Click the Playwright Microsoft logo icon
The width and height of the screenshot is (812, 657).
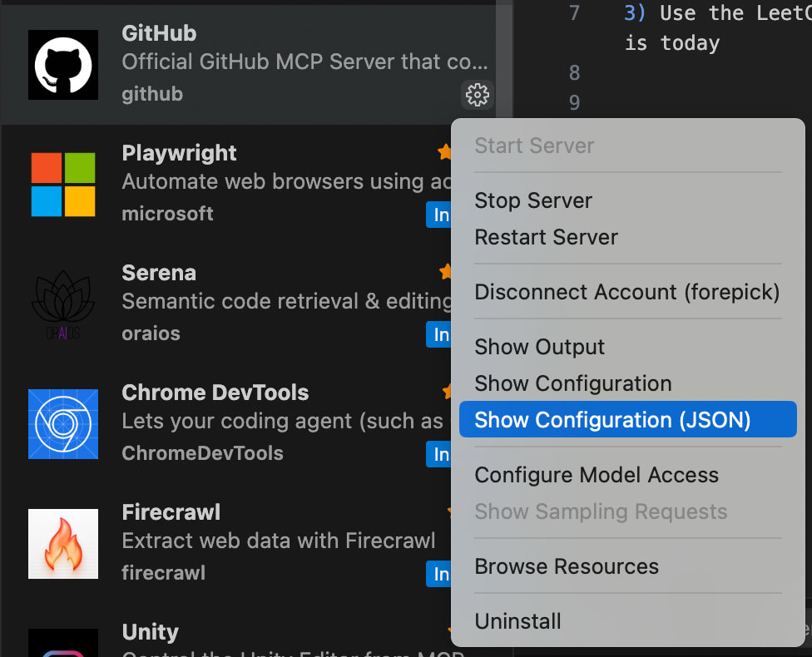pyautogui.click(x=63, y=185)
